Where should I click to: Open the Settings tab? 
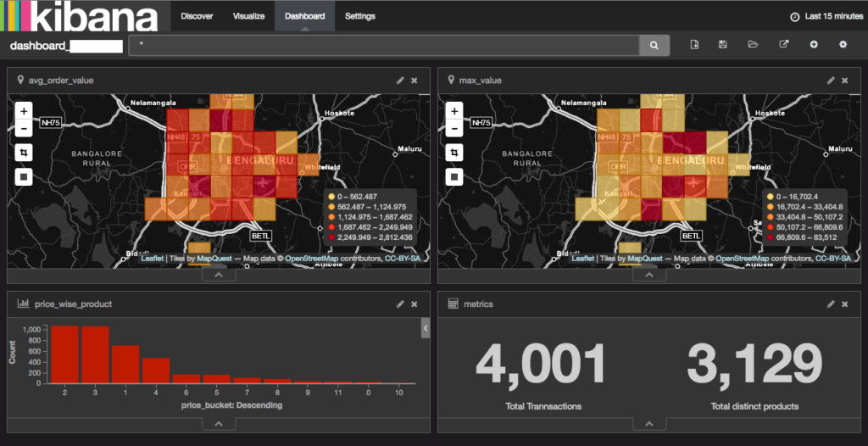tap(359, 16)
